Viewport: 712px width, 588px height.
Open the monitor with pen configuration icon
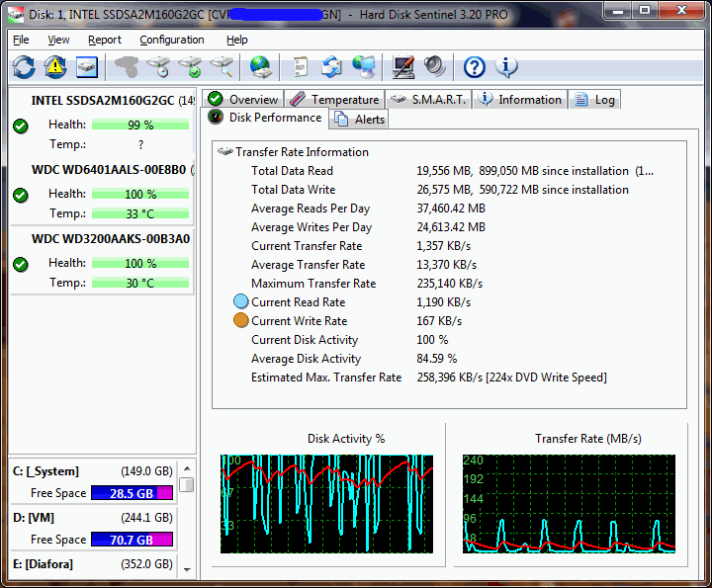pyautogui.click(x=403, y=67)
